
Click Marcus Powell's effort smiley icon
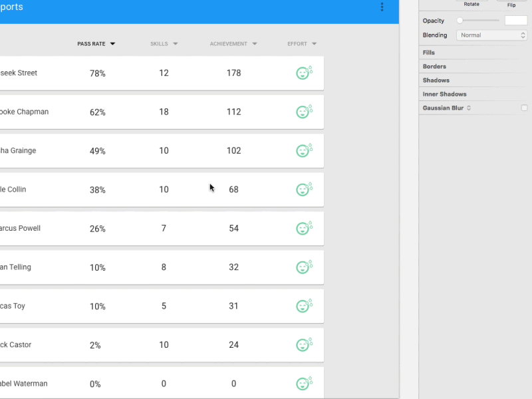(304, 228)
